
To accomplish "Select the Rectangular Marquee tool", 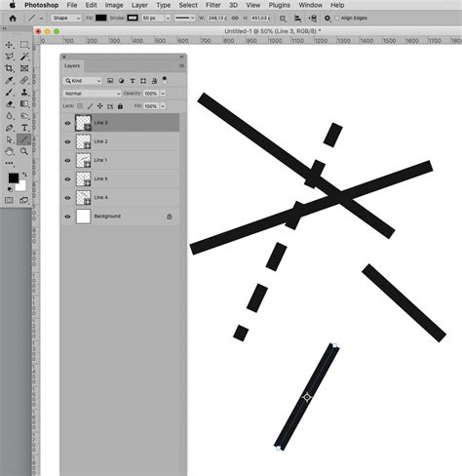I will coord(24,45).
